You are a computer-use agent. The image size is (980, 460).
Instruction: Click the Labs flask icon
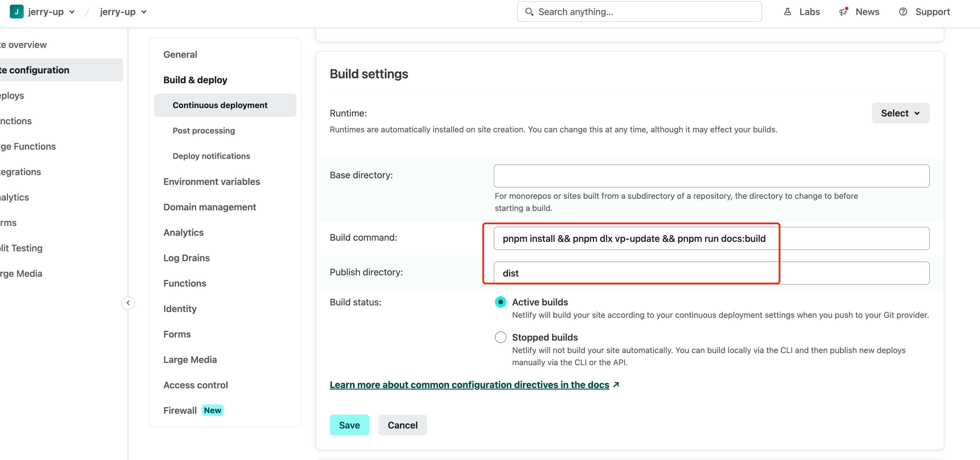(x=787, y=12)
